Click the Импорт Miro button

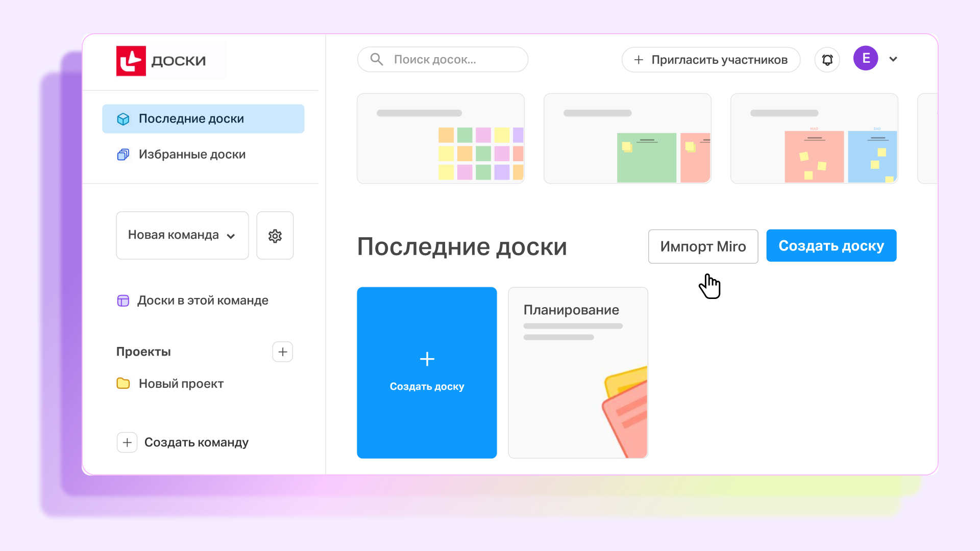tap(703, 246)
